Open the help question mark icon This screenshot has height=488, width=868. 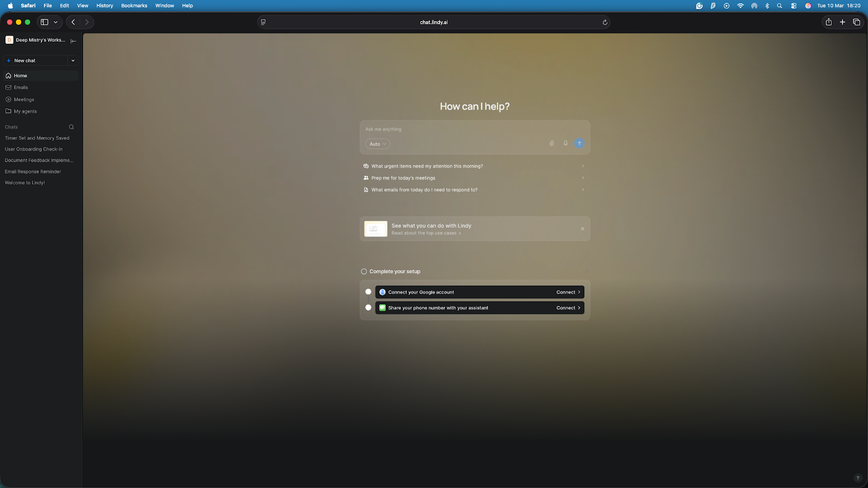[858, 478]
